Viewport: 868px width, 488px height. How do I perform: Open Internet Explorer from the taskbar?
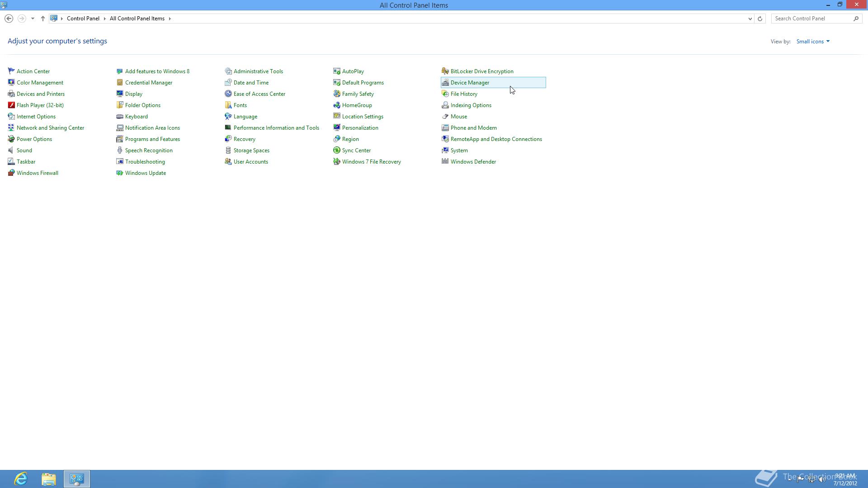coord(21,479)
